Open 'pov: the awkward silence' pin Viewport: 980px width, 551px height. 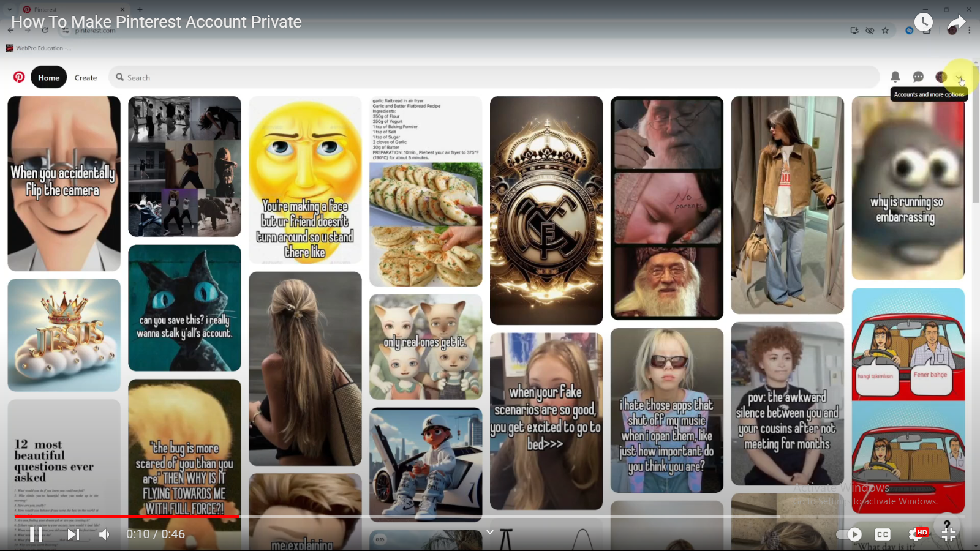[788, 404]
